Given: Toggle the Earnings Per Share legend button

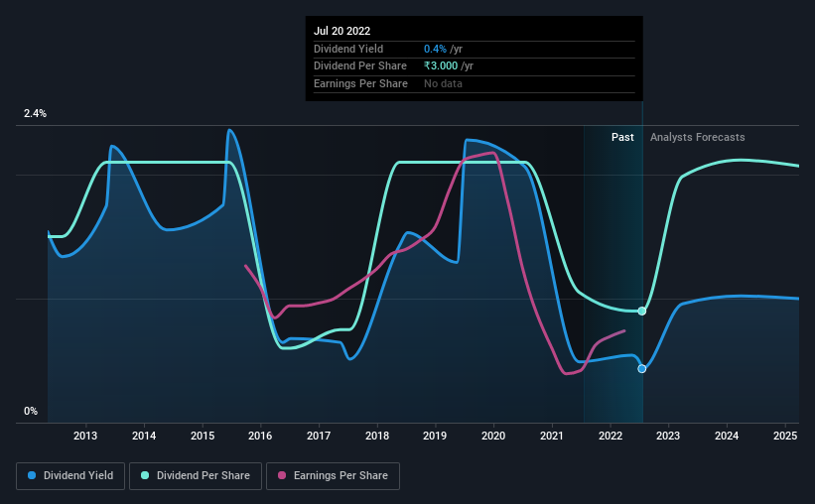Looking at the screenshot, I should (333, 475).
